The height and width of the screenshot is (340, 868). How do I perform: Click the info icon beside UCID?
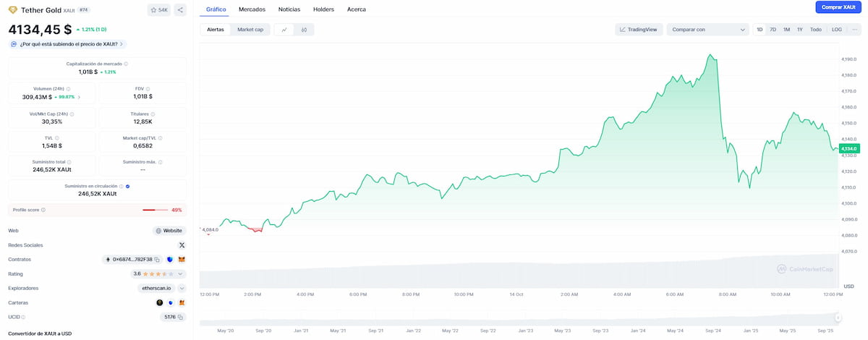pos(22,317)
